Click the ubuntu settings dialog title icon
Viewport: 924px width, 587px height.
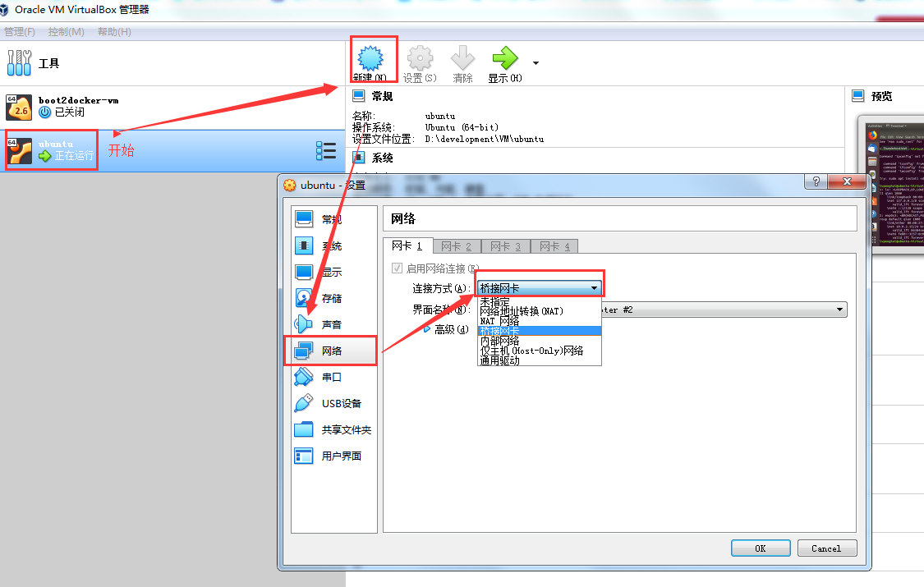pos(289,185)
